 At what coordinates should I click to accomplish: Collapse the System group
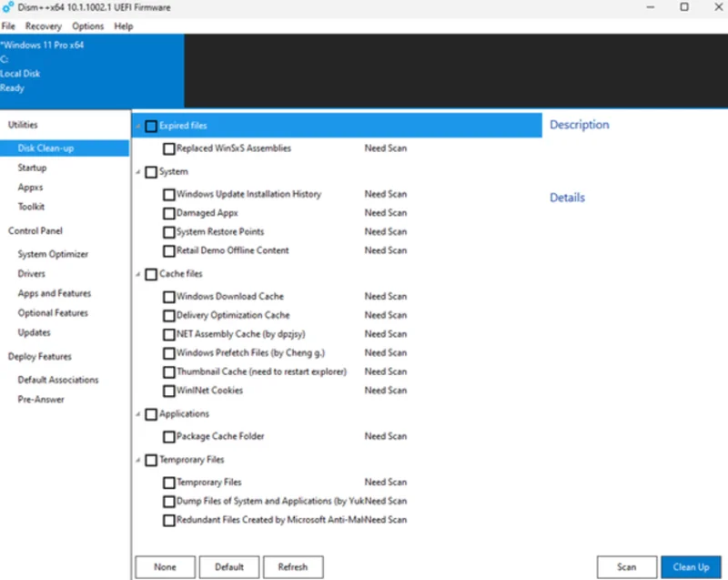(x=138, y=172)
